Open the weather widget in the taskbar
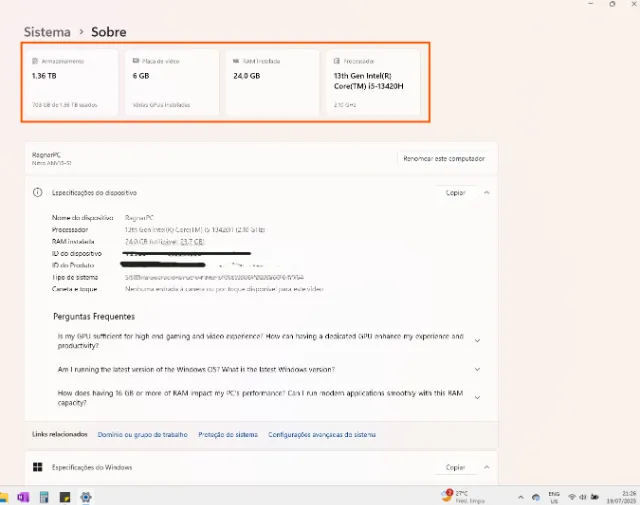 tap(462, 496)
